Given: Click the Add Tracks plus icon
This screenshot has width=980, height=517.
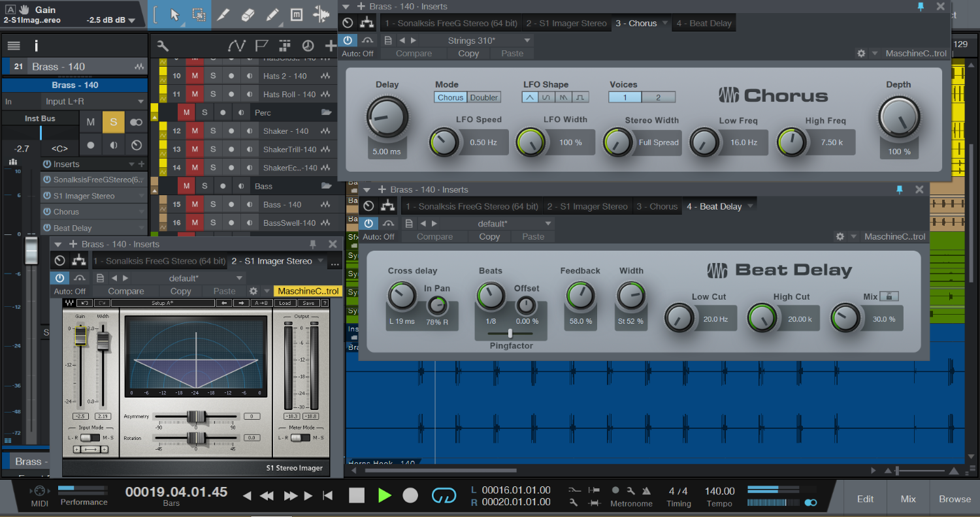Looking at the screenshot, I should [331, 46].
